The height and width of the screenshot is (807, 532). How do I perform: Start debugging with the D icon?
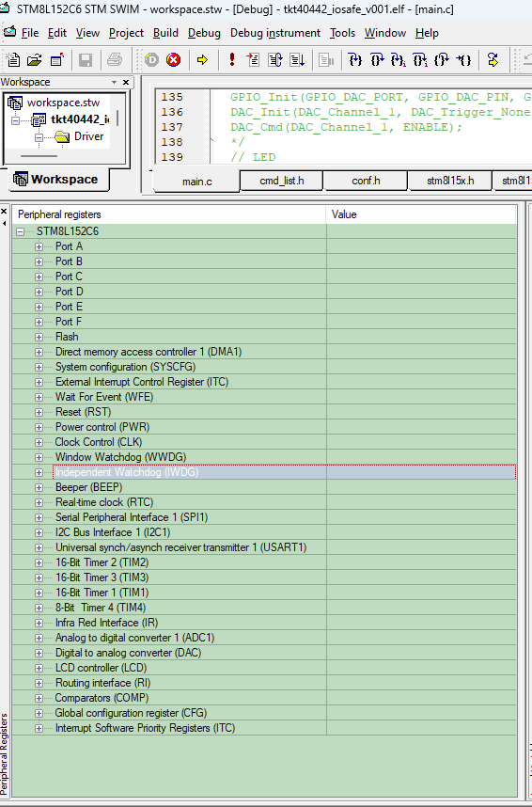click(151, 60)
